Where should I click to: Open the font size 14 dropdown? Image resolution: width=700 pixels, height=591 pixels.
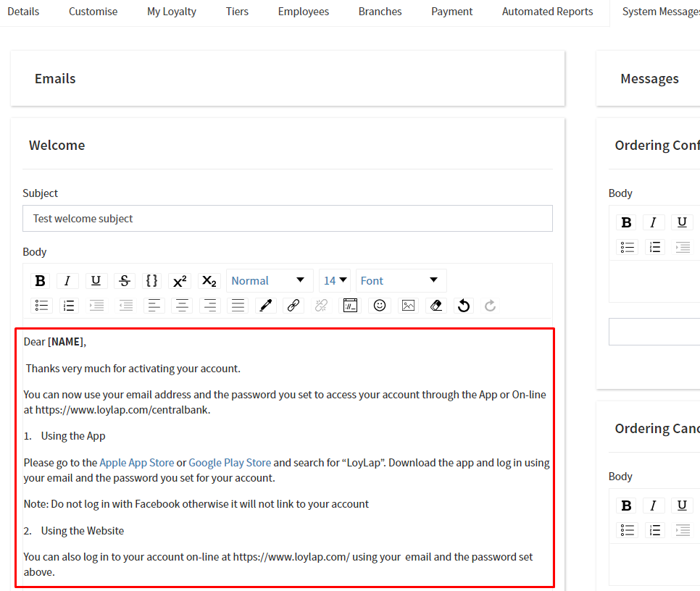click(x=335, y=280)
